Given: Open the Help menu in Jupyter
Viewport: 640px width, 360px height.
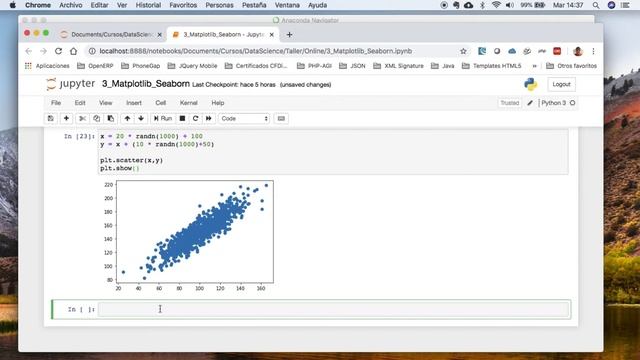Looking at the screenshot, I should point(218,103).
